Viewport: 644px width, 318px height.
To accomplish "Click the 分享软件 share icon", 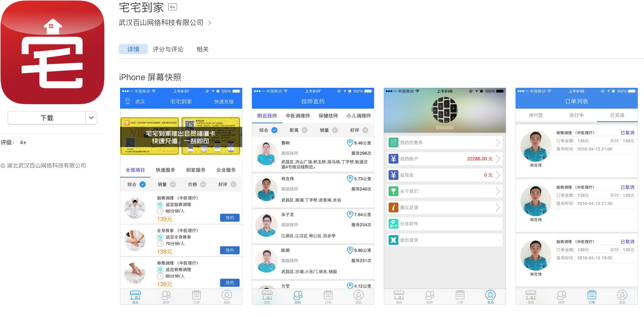I will tap(393, 224).
